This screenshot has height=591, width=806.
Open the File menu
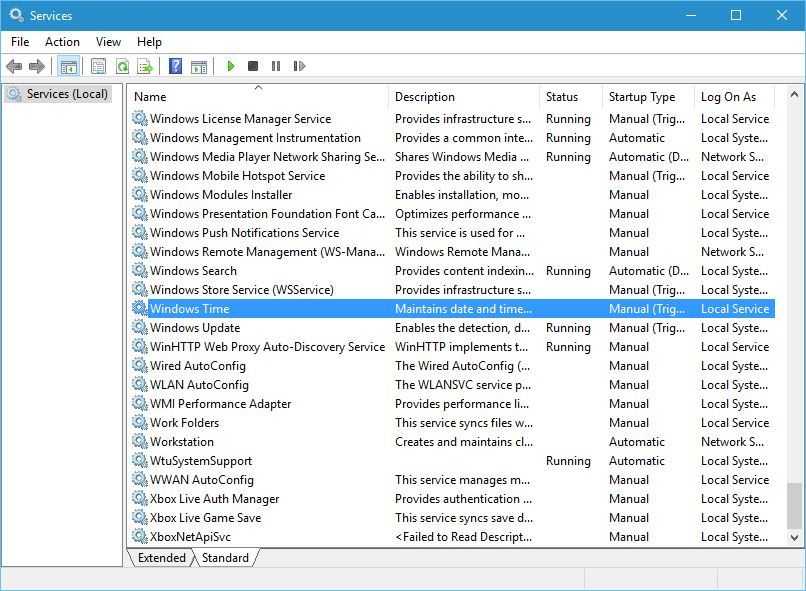click(20, 42)
